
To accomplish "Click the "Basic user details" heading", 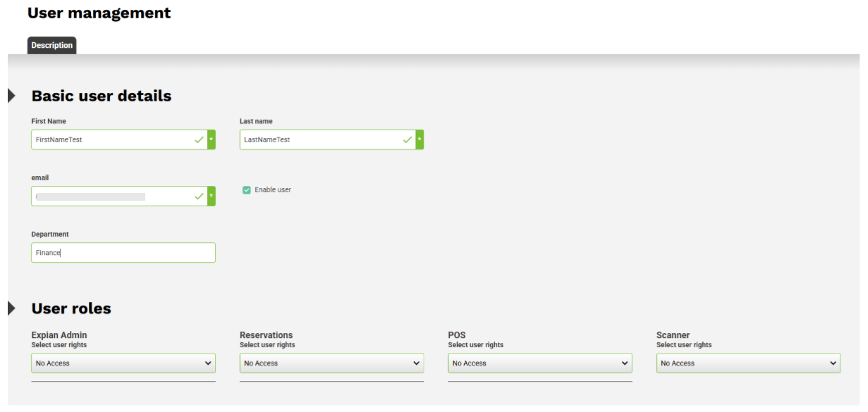I will 102,96.
